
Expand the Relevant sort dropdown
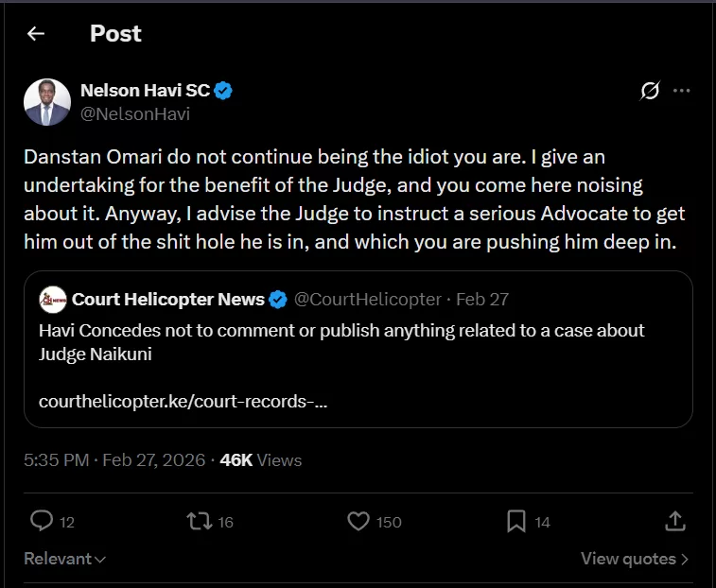coord(64,559)
